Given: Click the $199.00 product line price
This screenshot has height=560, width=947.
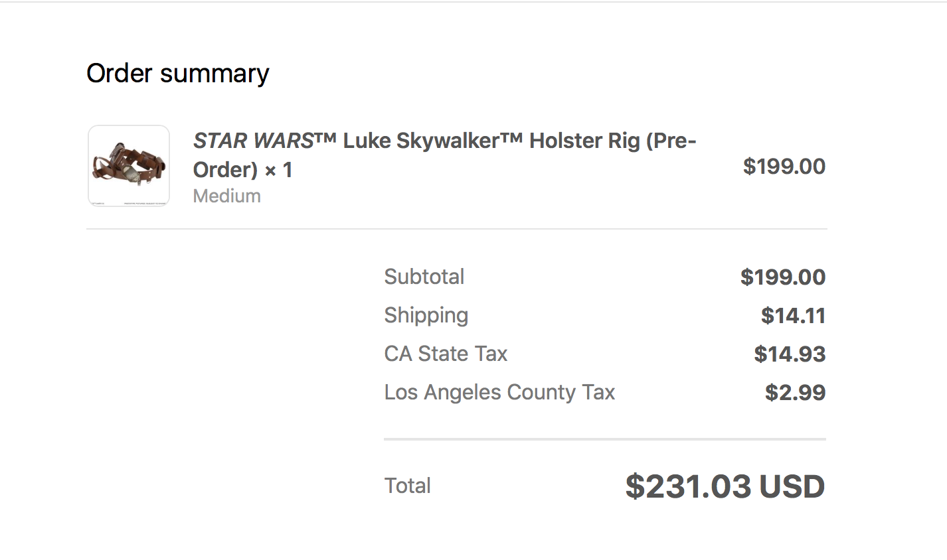Looking at the screenshot, I should (x=784, y=167).
